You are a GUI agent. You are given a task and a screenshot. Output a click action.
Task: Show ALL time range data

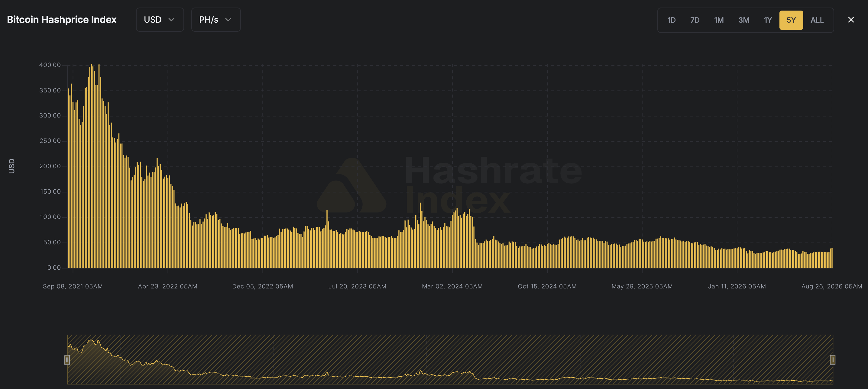817,20
